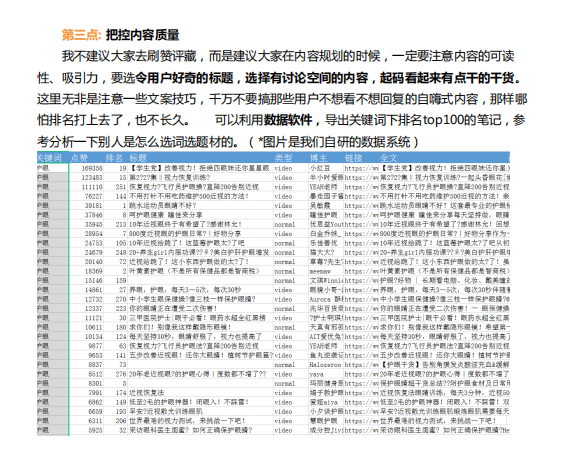
Task: Select the 排名 column header
Action: point(114,158)
